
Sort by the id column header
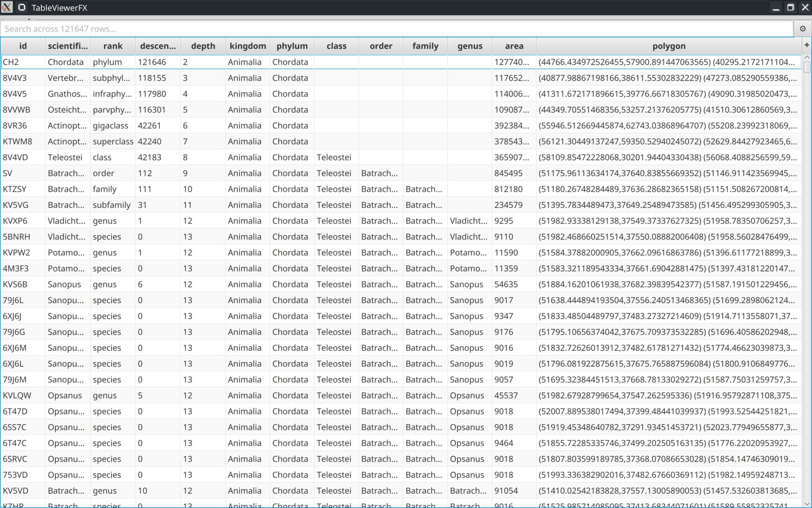pyautogui.click(x=23, y=46)
